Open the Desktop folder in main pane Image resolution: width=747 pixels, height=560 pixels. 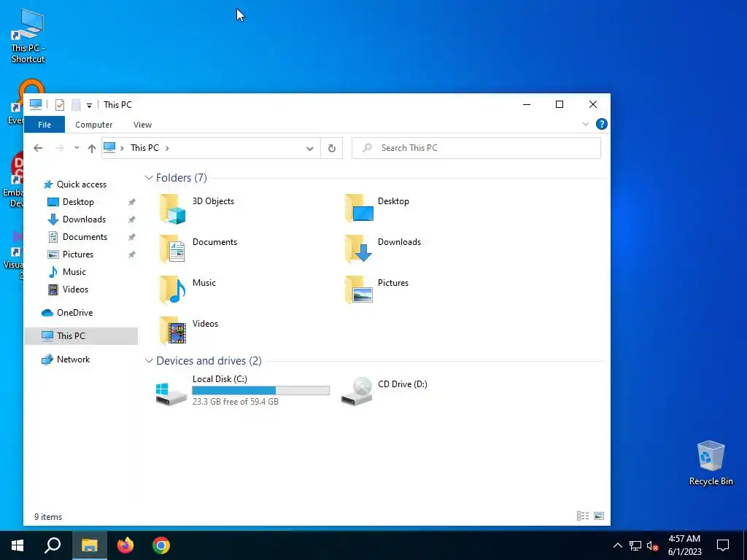[x=377, y=208]
